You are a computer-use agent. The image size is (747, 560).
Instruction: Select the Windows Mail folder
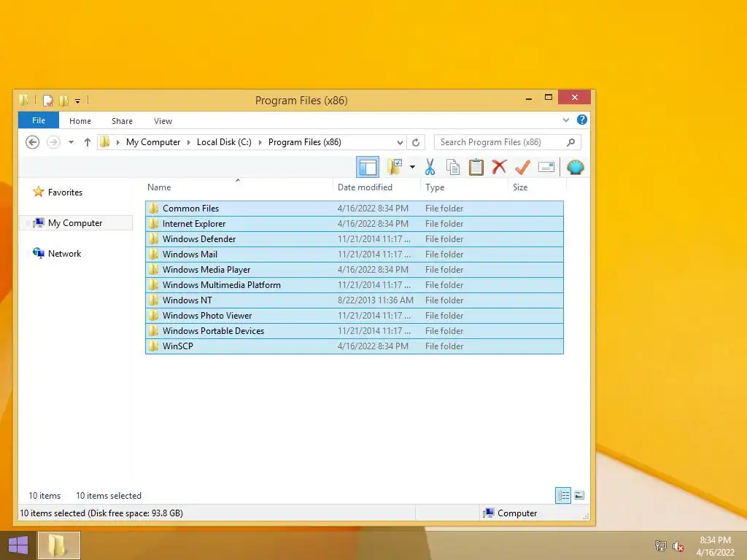(x=355, y=254)
